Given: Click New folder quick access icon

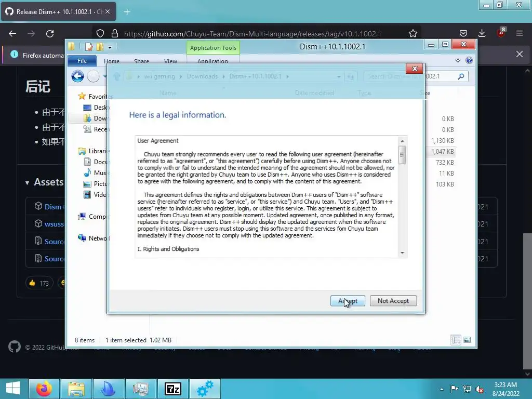Looking at the screenshot, I should (100, 47).
